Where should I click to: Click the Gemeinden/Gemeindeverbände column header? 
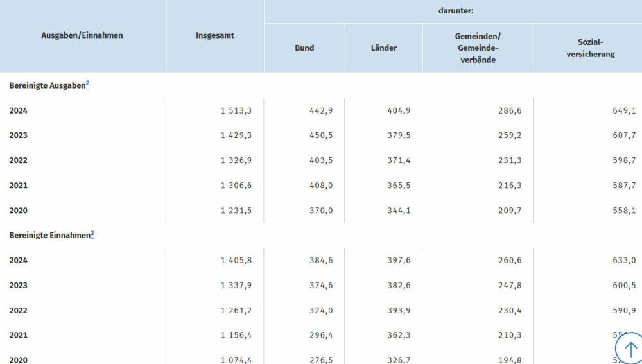pos(478,48)
